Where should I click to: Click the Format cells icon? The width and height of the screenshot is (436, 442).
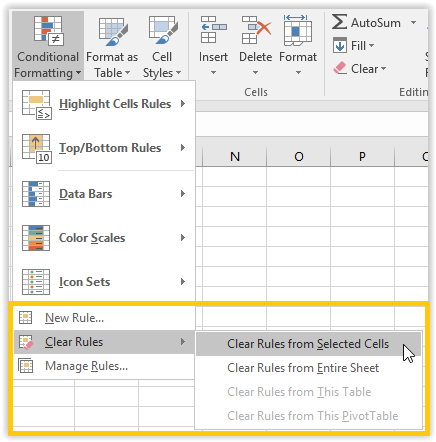298,30
